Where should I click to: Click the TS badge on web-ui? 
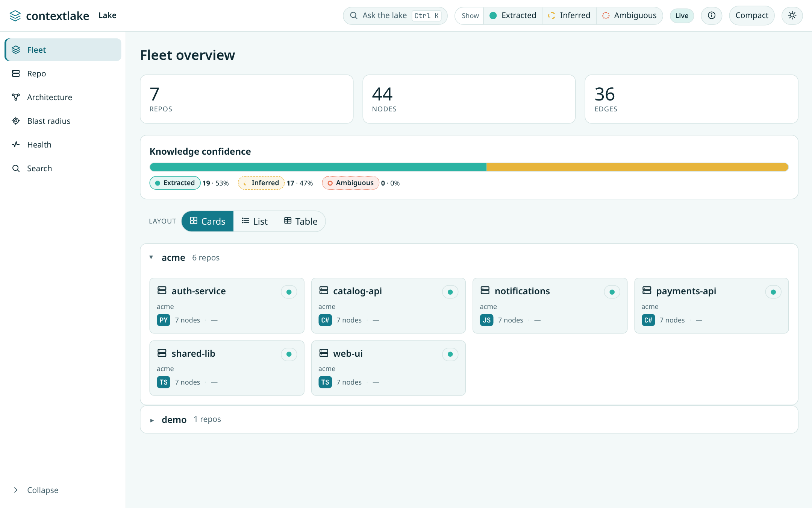[x=325, y=382]
